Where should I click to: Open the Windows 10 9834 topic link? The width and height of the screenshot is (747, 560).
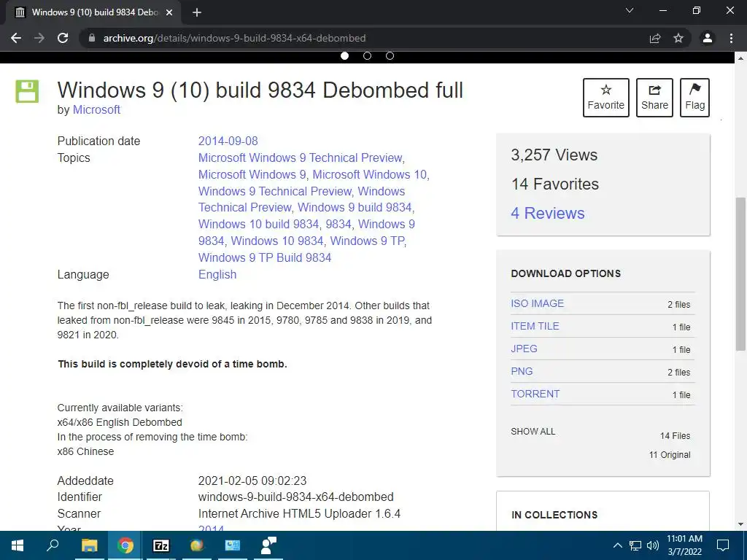pyautogui.click(x=277, y=241)
